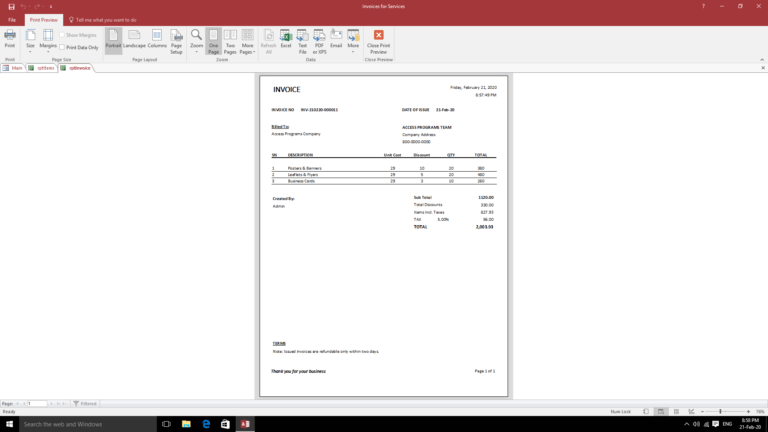768x432 pixels.
Task: Click the invoice page preview
Action: [x=384, y=236]
